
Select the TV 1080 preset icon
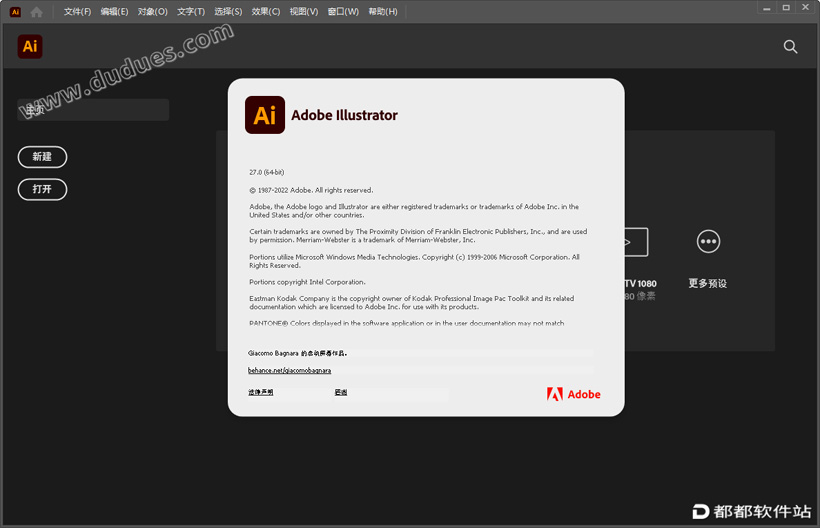pyautogui.click(x=636, y=242)
